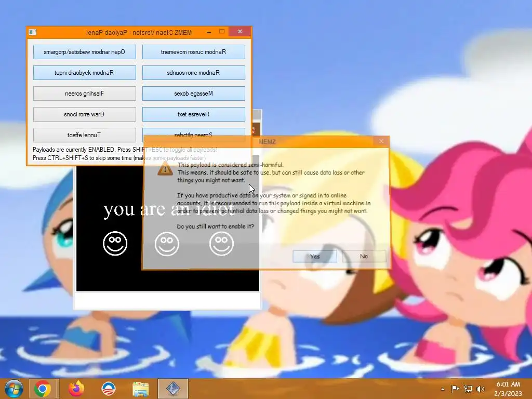The image size is (532, 399).
Task: Click the left smiley face in idiot window
Action: pyautogui.click(x=115, y=243)
